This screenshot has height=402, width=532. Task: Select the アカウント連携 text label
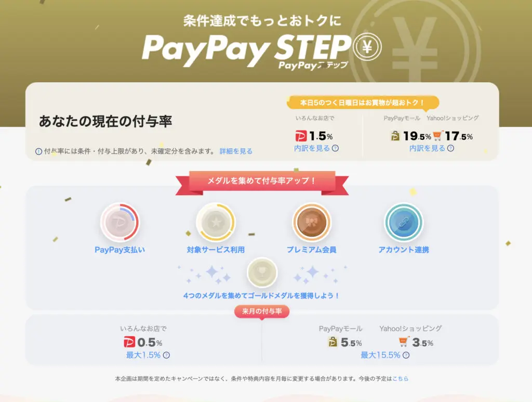(404, 250)
